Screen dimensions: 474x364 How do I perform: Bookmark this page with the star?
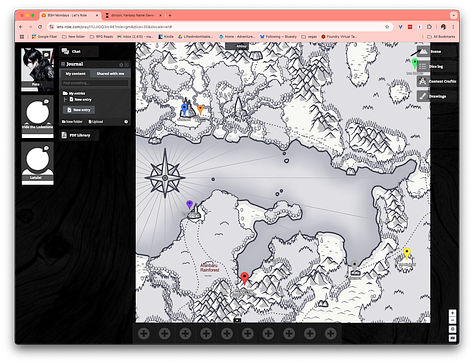[387, 27]
